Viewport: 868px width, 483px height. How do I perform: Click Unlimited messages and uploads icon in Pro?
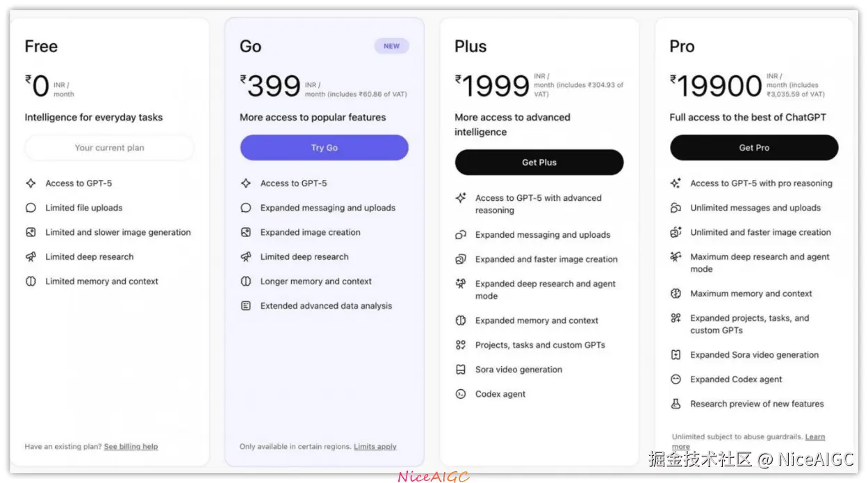[675, 208]
